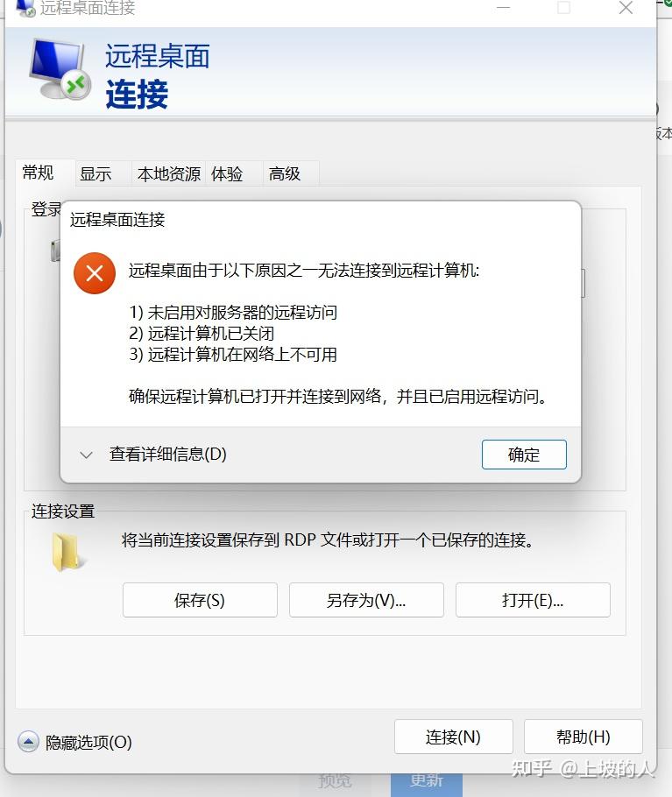This screenshot has height=797, width=672.
Task: Click the 连接(N) button
Action: click(x=454, y=737)
